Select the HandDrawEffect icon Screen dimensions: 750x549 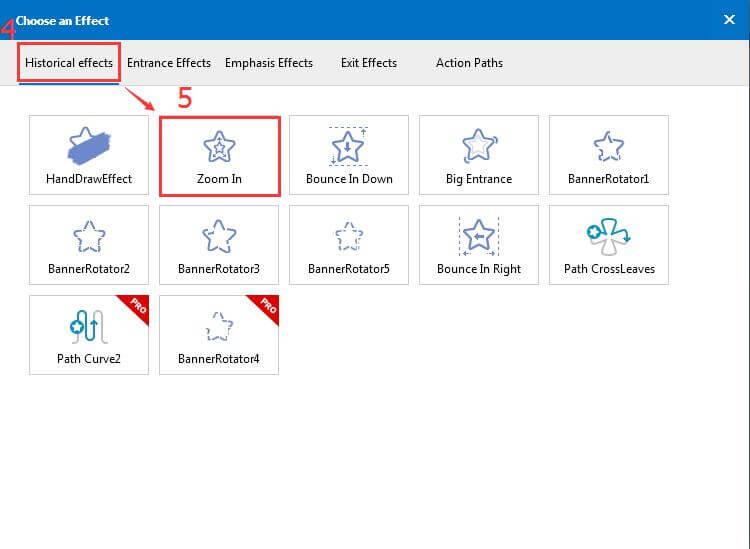pyautogui.click(x=89, y=145)
